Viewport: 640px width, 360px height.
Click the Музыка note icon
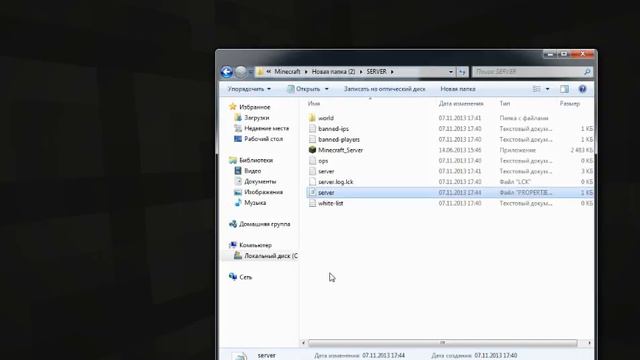(x=238, y=202)
